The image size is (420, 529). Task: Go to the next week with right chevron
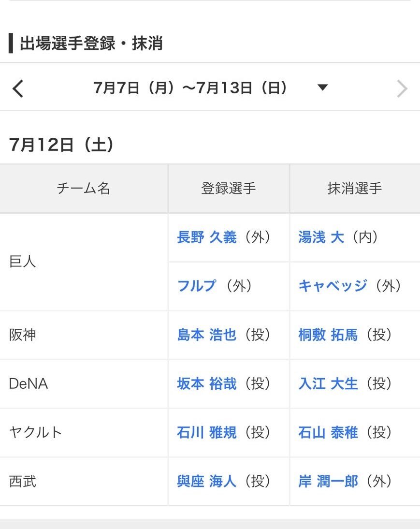coord(402,88)
